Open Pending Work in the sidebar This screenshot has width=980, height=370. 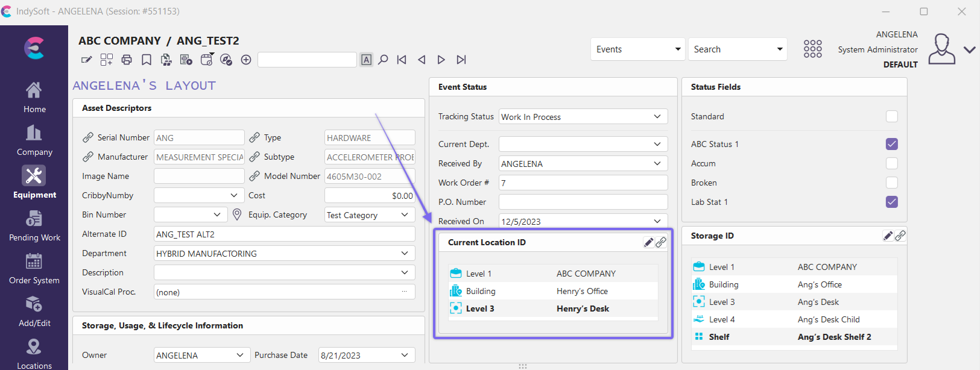click(x=34, y=226)
